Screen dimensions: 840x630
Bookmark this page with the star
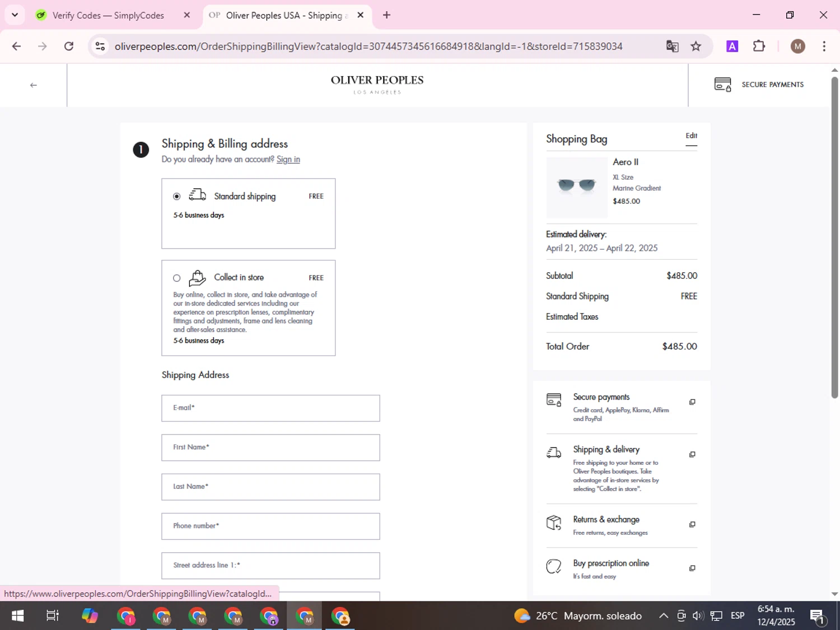(696, 46)
